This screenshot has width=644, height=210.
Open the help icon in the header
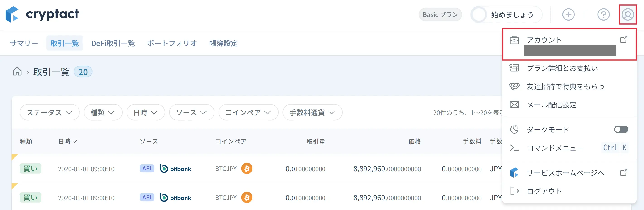point(604,14)
